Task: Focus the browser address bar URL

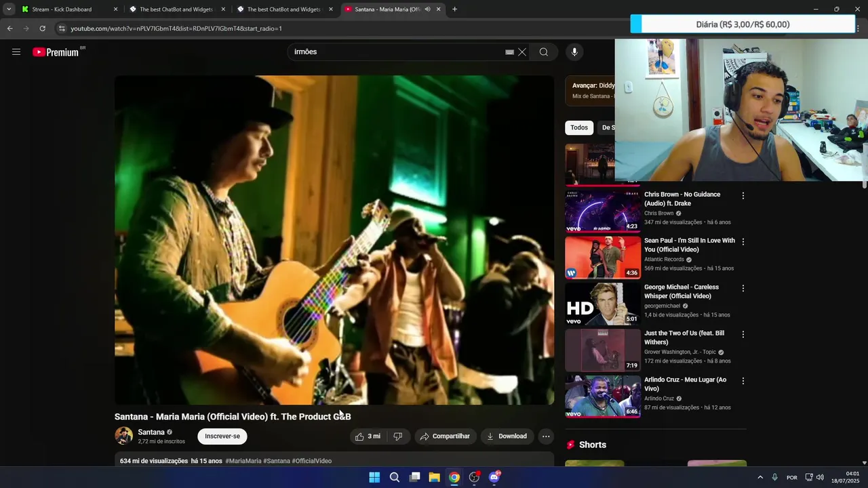Action: [176, 28]
